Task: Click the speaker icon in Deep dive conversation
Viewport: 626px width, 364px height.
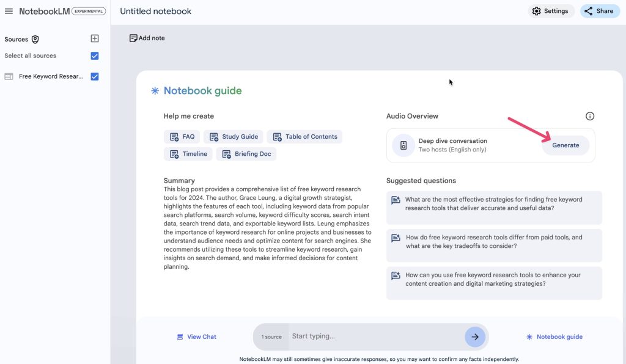Action: pyautogui.click(x=403, y=145)
